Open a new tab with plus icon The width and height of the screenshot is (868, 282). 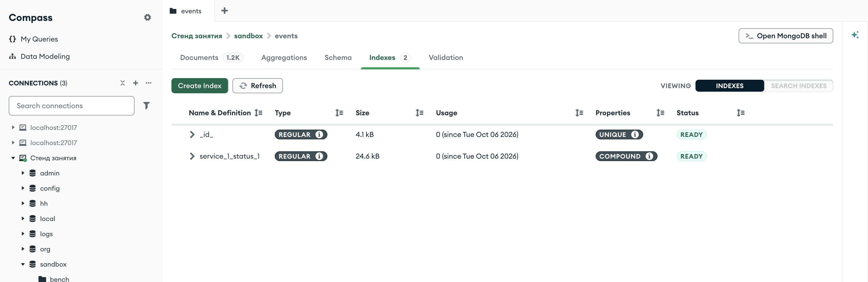224,11
